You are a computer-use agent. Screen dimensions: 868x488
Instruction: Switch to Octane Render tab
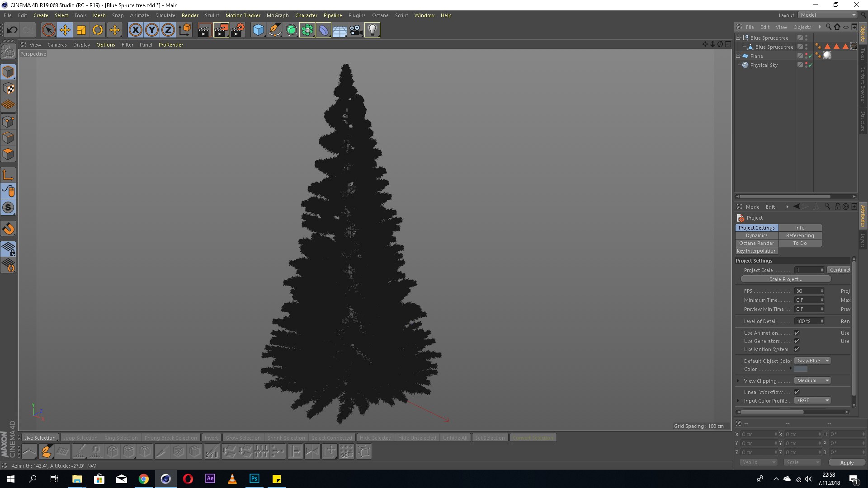757,243
